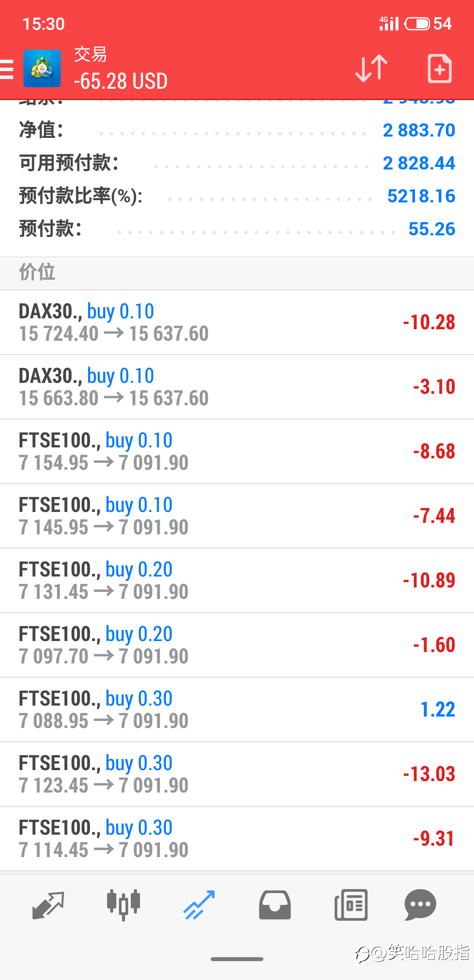Select DAX30 position opened at 15 724.40

coord(237,323)
